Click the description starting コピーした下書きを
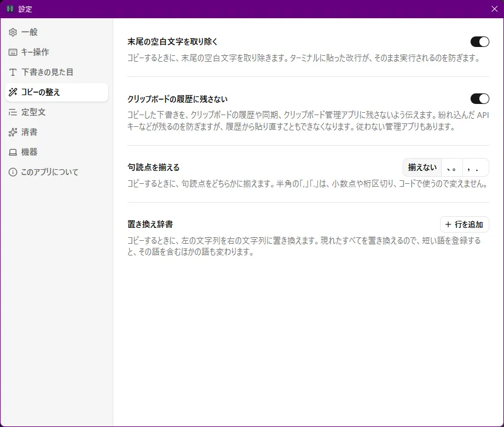 click(308, 121)
